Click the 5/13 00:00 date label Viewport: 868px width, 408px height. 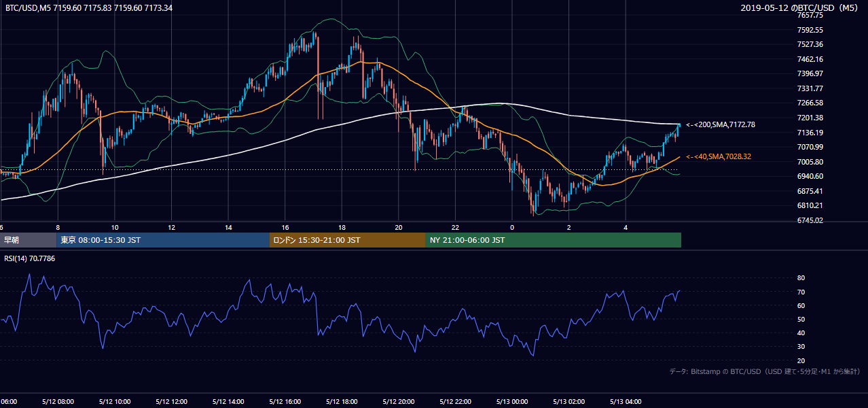click(513, 401)
